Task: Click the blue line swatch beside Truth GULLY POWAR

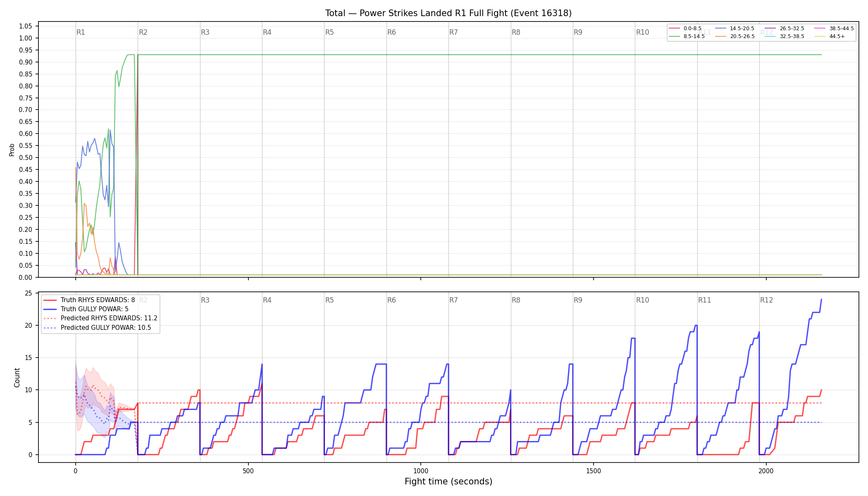Action: tap(50, 309)
